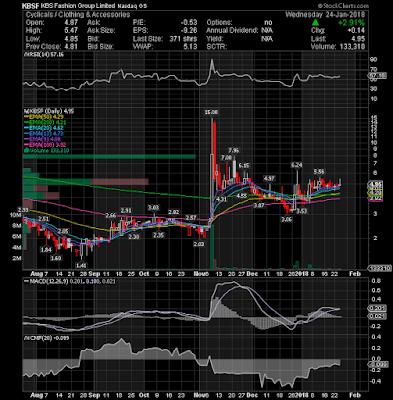Click the Volume bar icon in legend
Image resolution: width=393 pixels, height=400 pixels.
[x=25, y=151]
